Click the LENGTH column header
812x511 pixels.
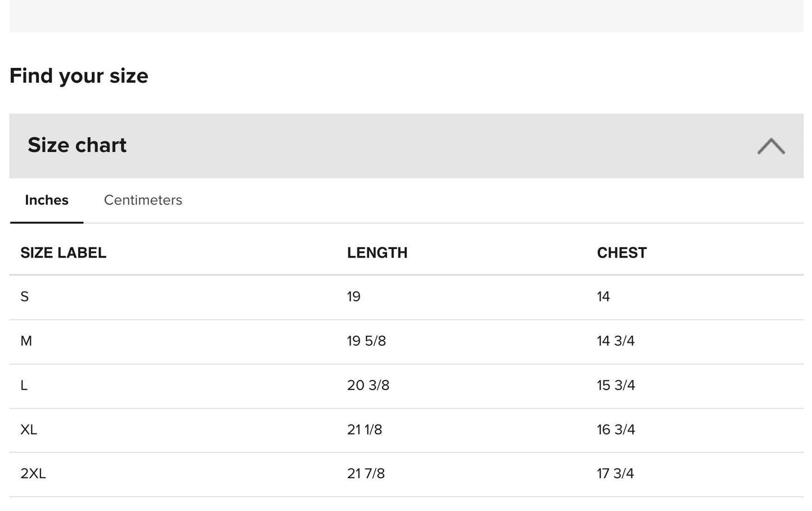coord(378,253)
